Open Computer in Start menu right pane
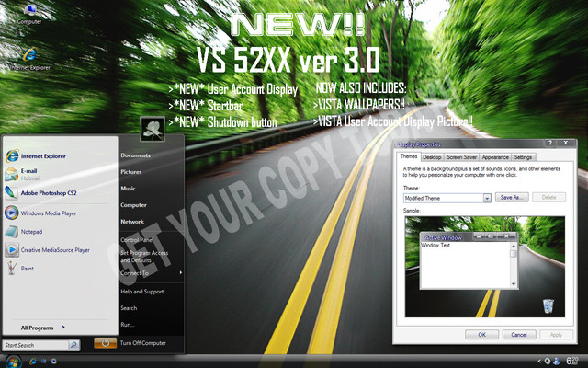 pyautogui.click(x=133, y=205)
